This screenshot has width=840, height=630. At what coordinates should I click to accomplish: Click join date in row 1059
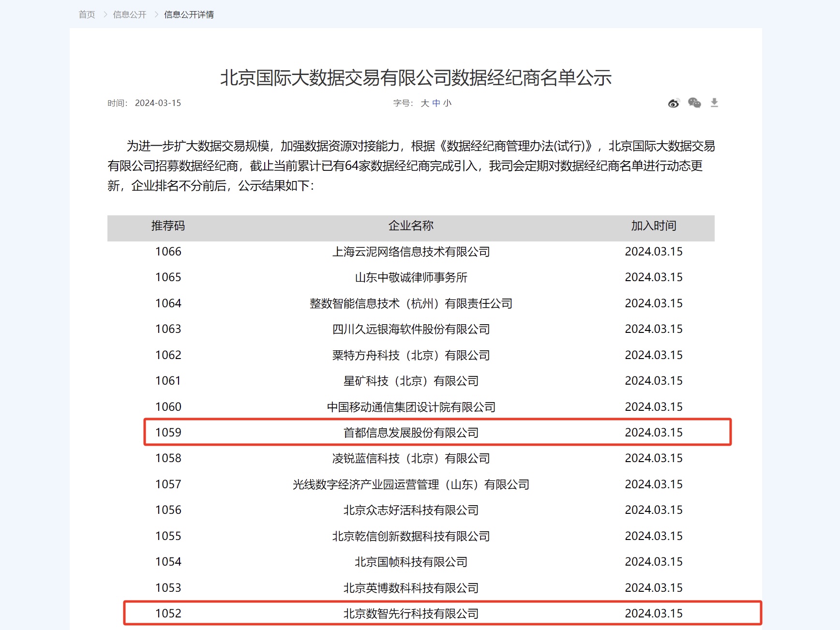[654, 433]
